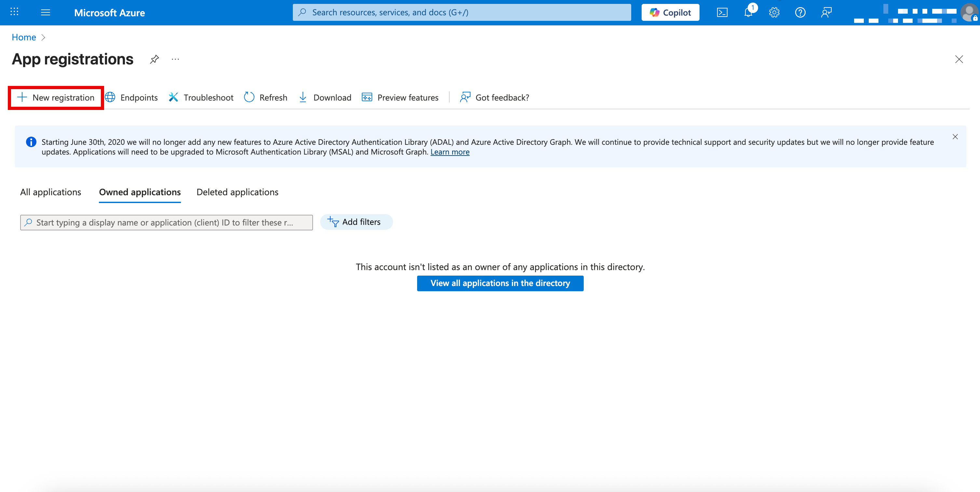Image resolution: width=980 pixels, height=492 pixels.
Task: Dismiss the ADAL deprecation info banner
Action: [955, 137]
